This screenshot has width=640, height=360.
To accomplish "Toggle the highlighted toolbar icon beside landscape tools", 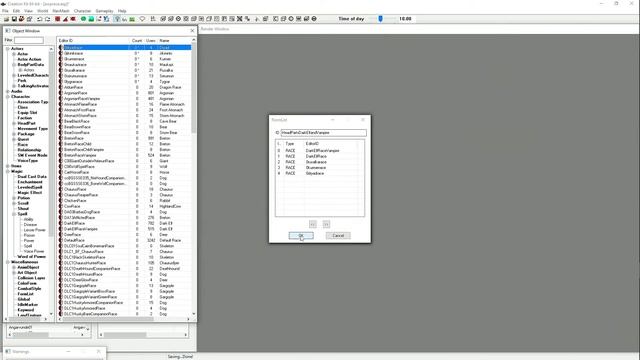I will click(117, 19).
